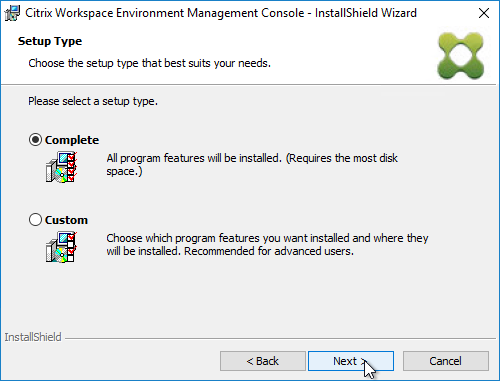Click the 'All program features will be installed' description

[x=252, y=164]
